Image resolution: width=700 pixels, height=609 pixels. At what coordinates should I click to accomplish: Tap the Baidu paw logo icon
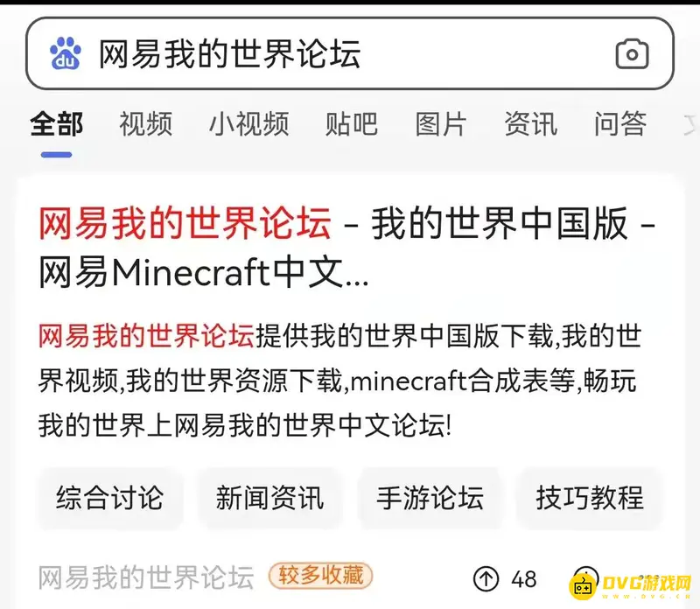(x=65, y=53)
